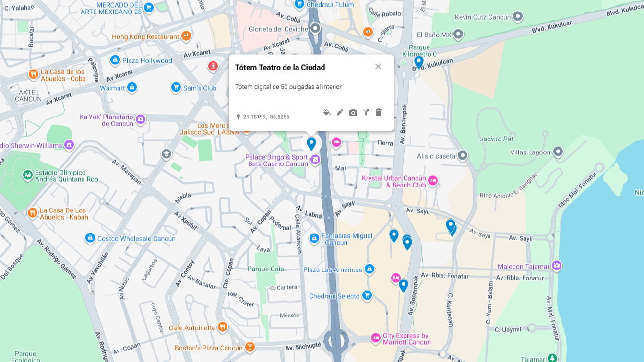Select Ka'Yok' Planetario de Cancún pin
The width and height of the screenshot is (644, 362).
point(141,119)
